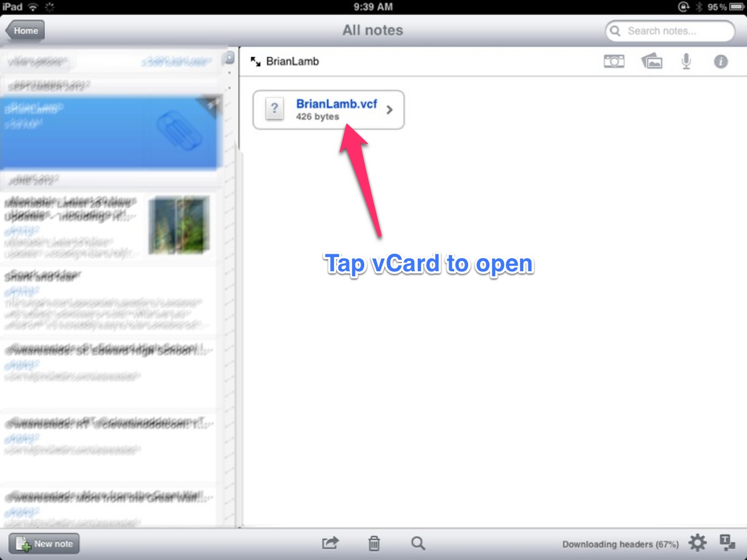
Task: Open the text formatting icon
Action: click(x=727, y=542)
